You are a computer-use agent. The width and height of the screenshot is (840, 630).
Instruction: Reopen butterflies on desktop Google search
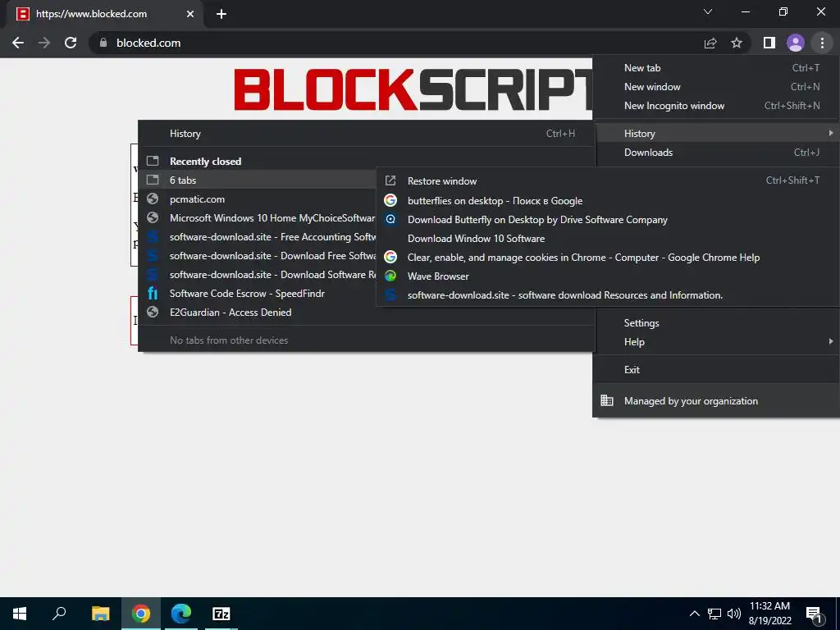[608, 201]
